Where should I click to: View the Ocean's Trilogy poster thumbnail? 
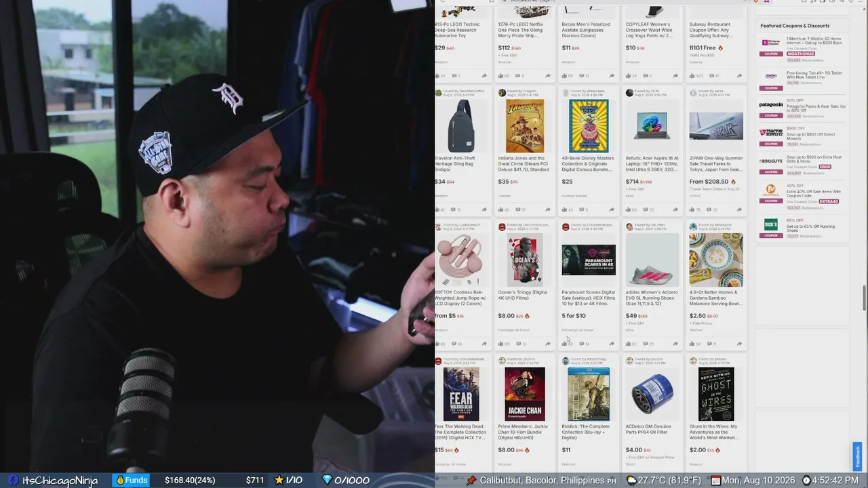(525, 260)
